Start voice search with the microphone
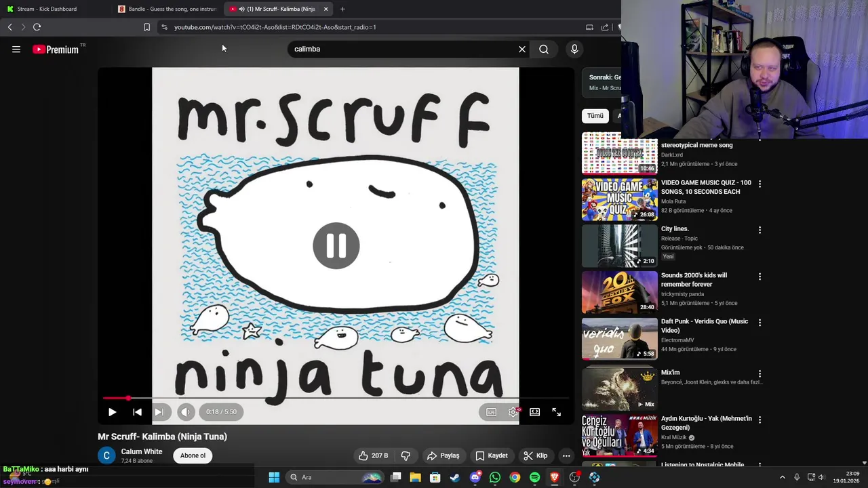This screenshot has height=488, width=868. click(574, 49)
